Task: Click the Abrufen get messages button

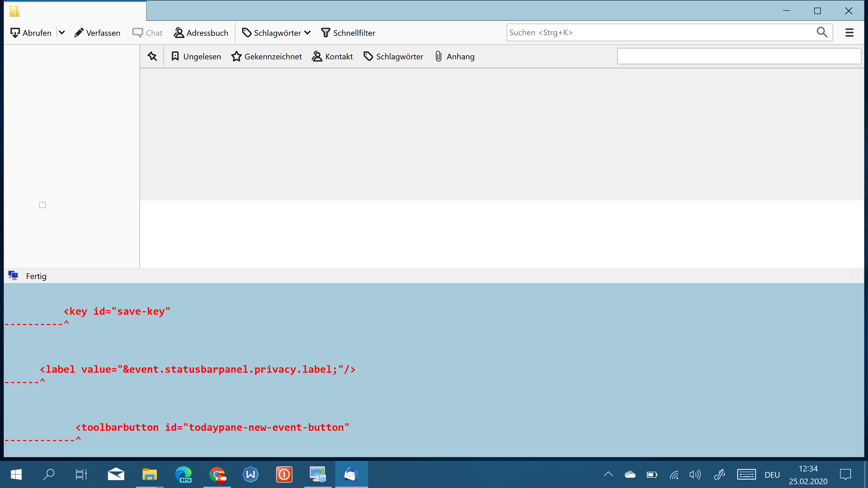Action: [31, 33]
